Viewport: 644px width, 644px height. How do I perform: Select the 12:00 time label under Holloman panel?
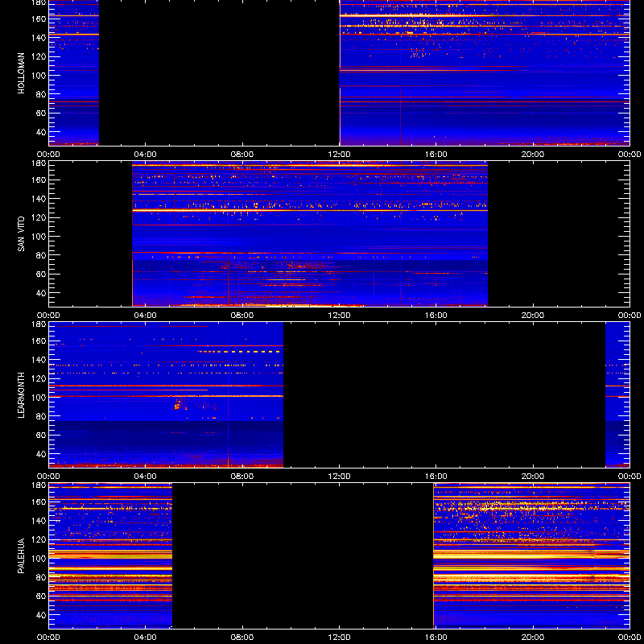coord(339,155)
